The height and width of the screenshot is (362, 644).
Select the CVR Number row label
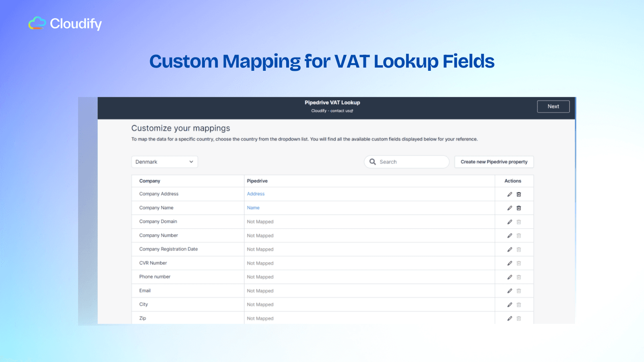153,263
